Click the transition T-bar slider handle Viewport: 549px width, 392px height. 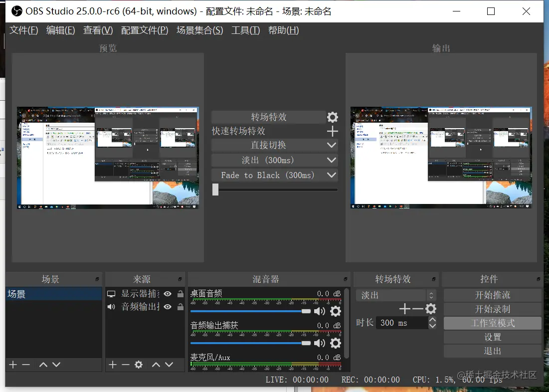(x=215, y=190)
